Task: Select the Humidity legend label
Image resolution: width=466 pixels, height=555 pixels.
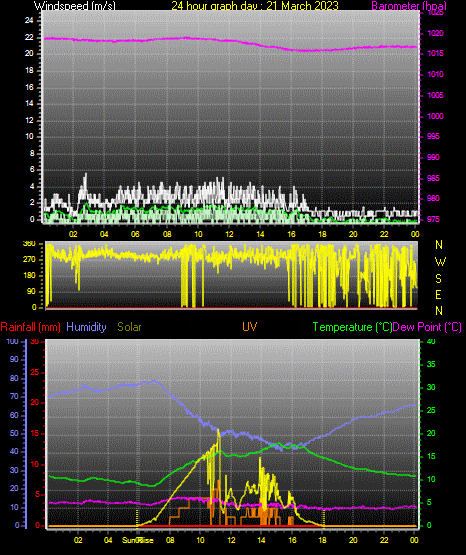Action: (x=86, y=327)
